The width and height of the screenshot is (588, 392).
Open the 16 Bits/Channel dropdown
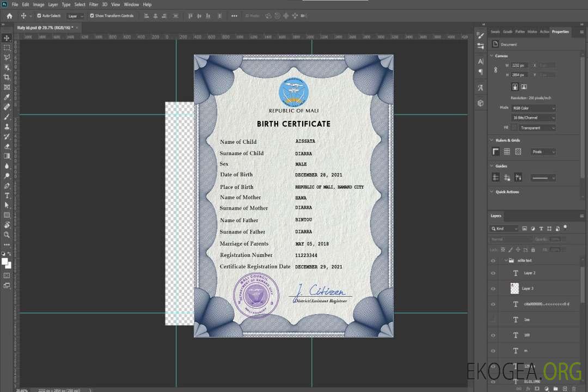click(x=534, y=118)
